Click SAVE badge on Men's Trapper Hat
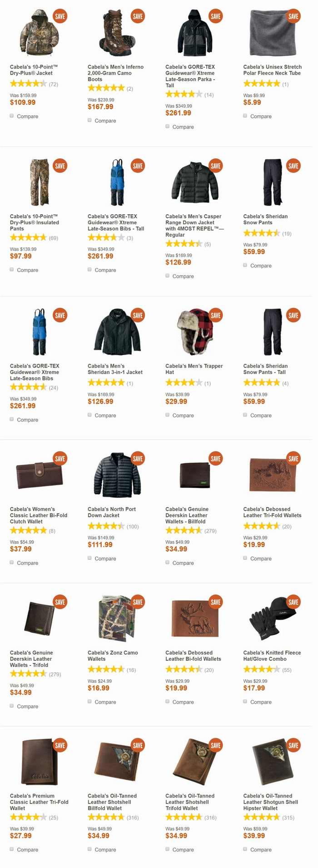318x868 pixels. coord(215,315)
